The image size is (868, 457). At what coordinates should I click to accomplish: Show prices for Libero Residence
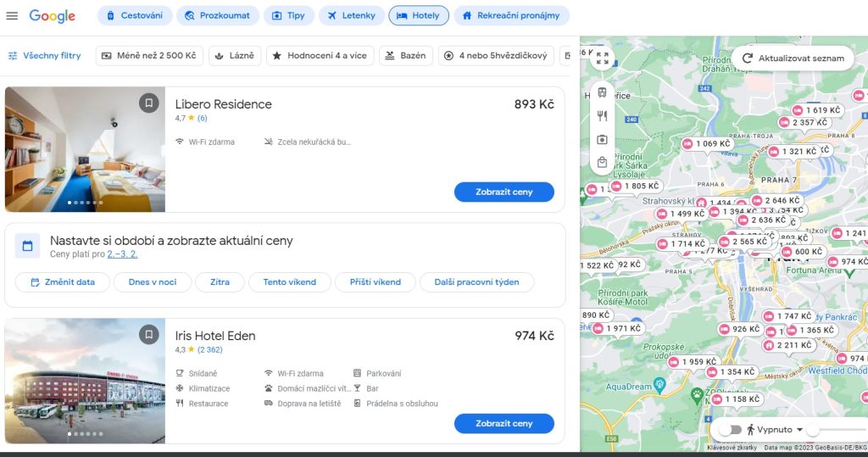click(x=504, y=192)
